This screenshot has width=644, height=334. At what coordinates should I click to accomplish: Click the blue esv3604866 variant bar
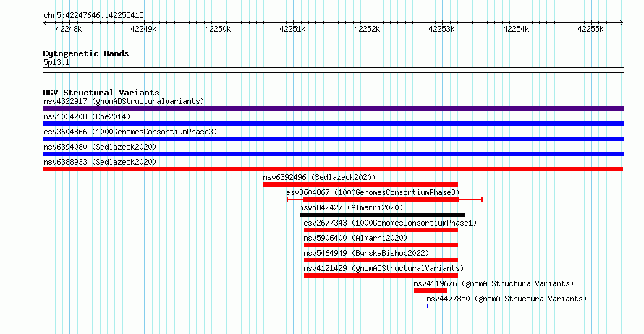coord(333,139)
